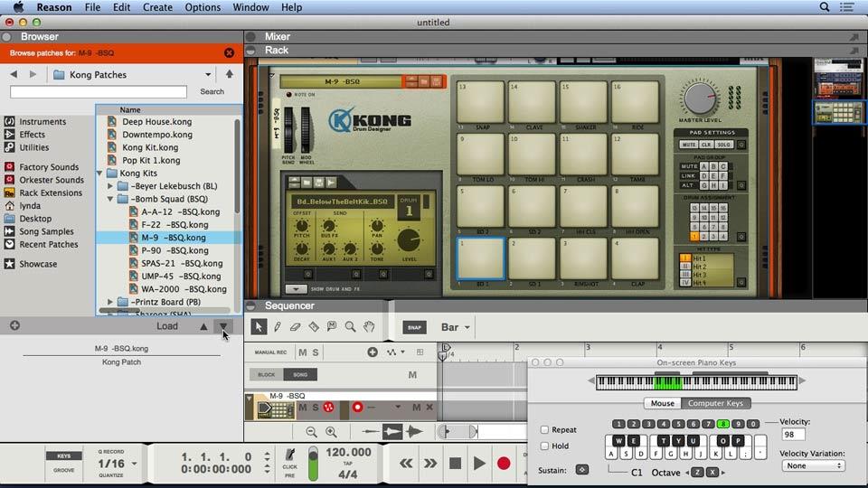The height and width of the screenshot is (488, 868).
Task: Open the File menu
Action: pyautogui.click(x=92, y=7)
